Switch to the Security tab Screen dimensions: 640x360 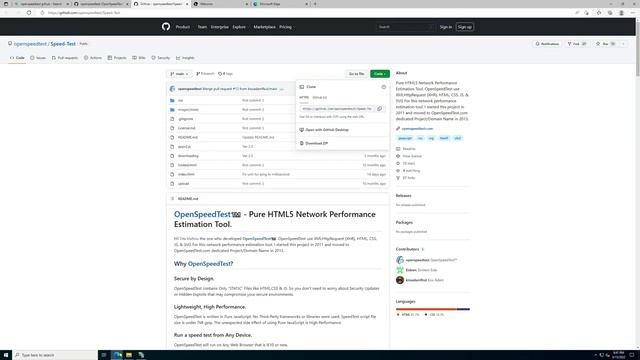coord(161,58)
